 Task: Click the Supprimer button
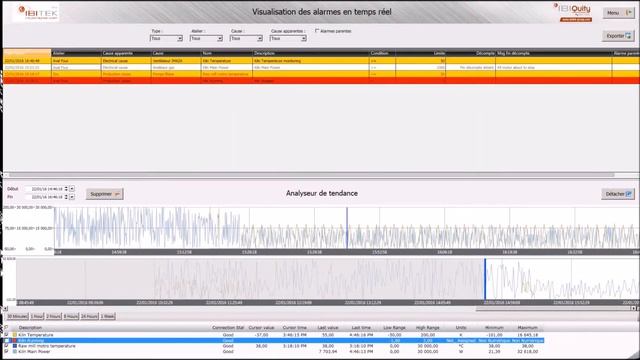coord(104,194)
